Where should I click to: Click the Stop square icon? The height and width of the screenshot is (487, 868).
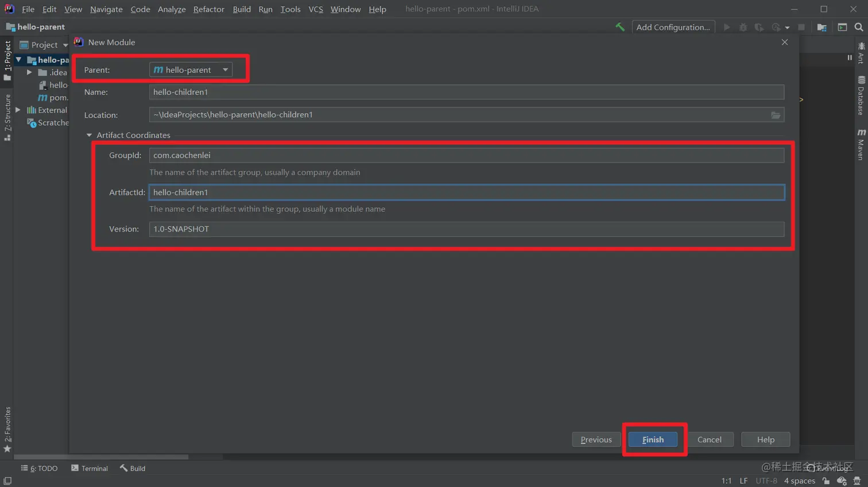(801, 27)
